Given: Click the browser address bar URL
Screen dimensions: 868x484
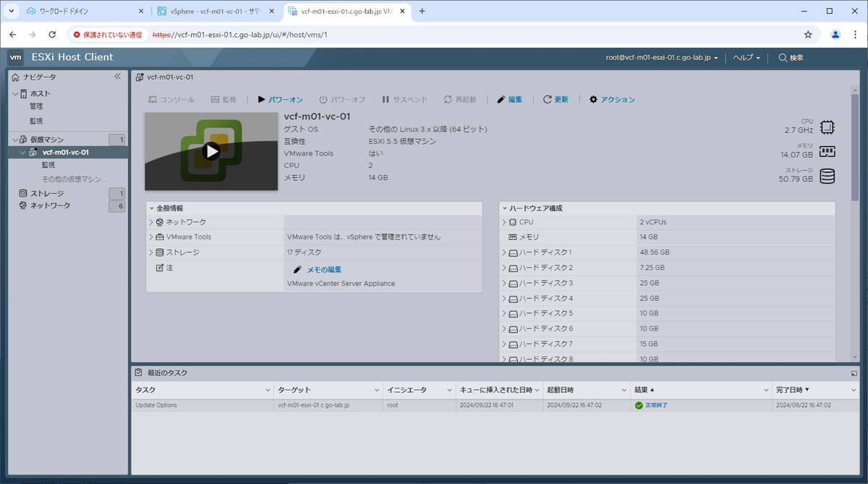Looking at the screenshot, I should point(241,34).
